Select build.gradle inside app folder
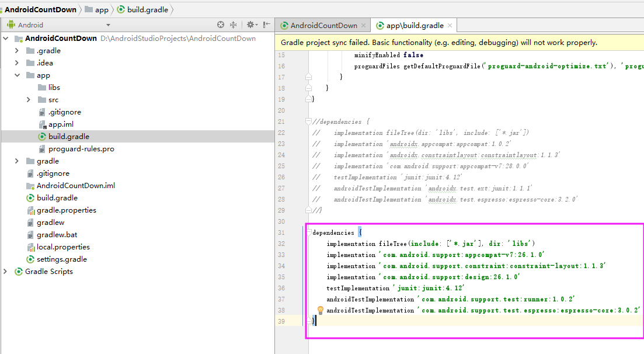644x354 pixels. [x=68, y=137]
